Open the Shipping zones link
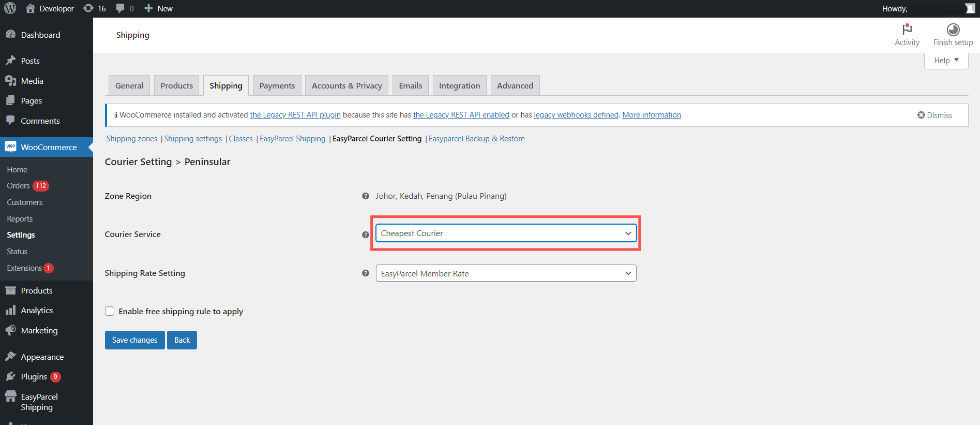This screenshot has height=425, width=980. [132, 139]
